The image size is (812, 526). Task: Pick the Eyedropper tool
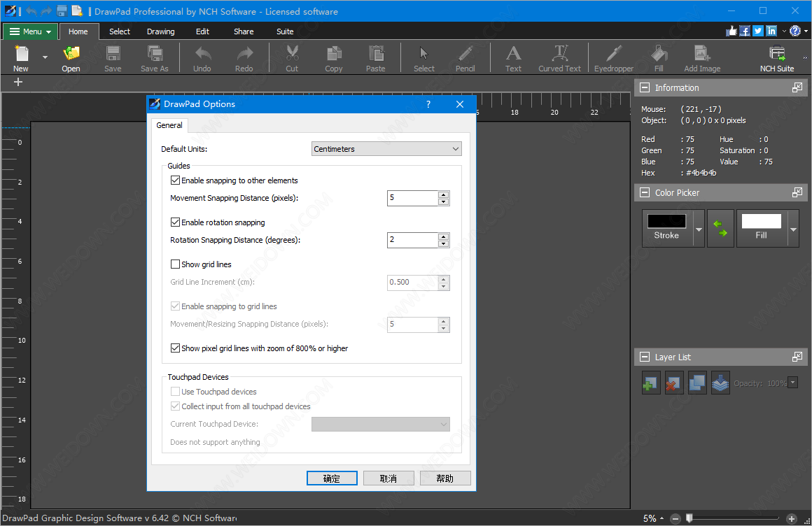(x=614, y=53)
